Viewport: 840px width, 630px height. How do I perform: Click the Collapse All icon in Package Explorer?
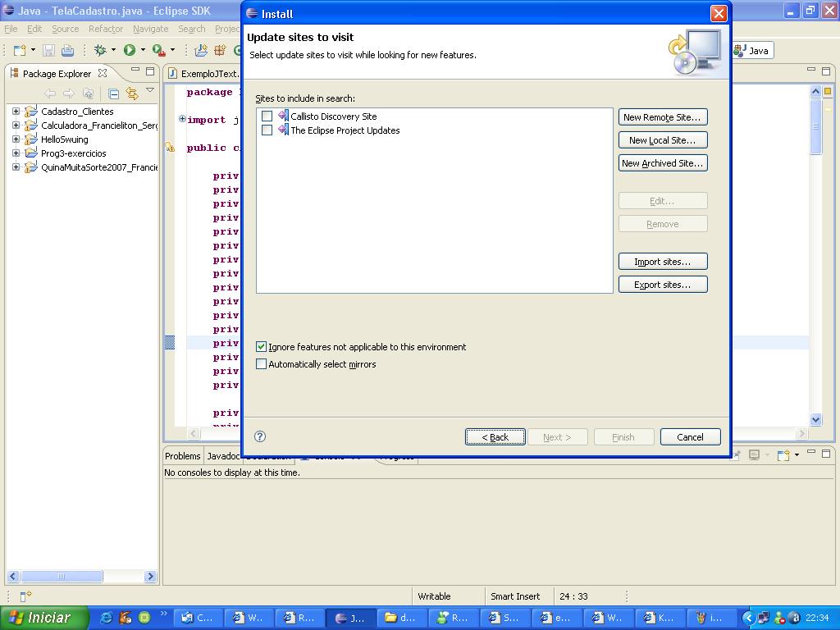[113, 94]
